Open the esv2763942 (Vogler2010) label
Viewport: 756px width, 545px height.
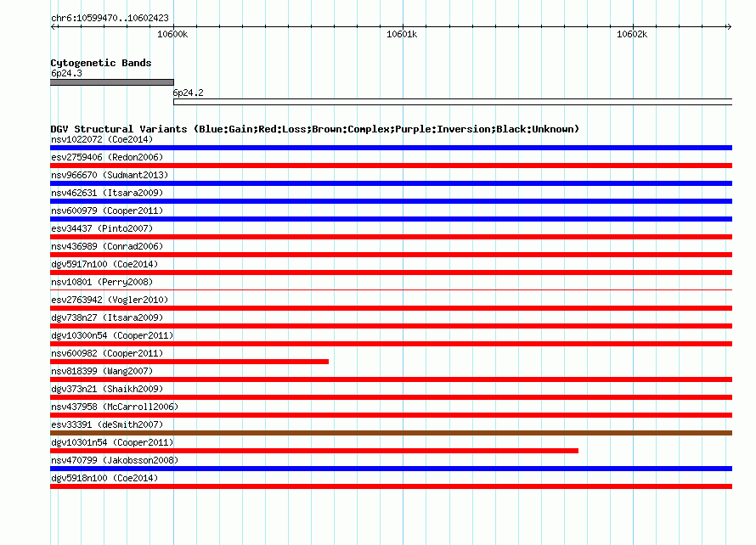pos(110,300)
